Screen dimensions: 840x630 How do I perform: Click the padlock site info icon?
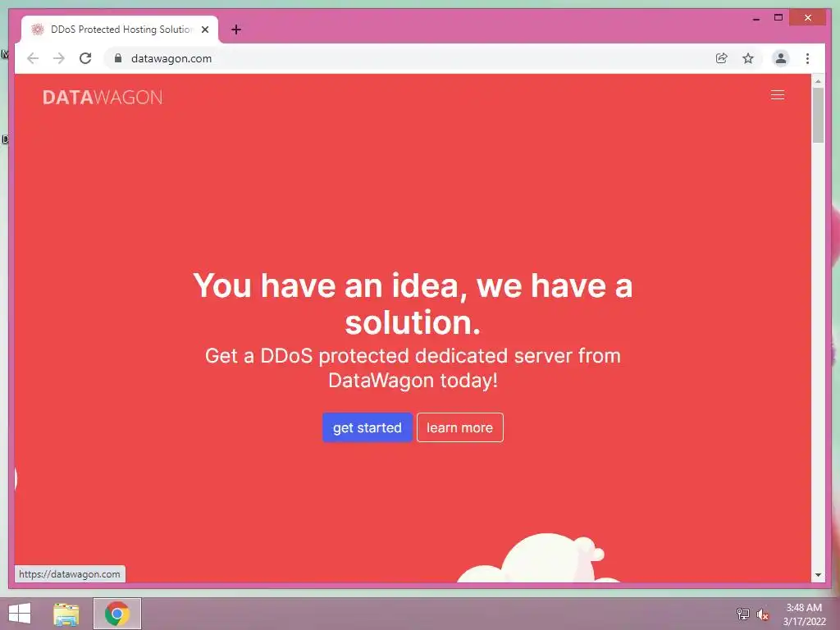tap(118, 58)
